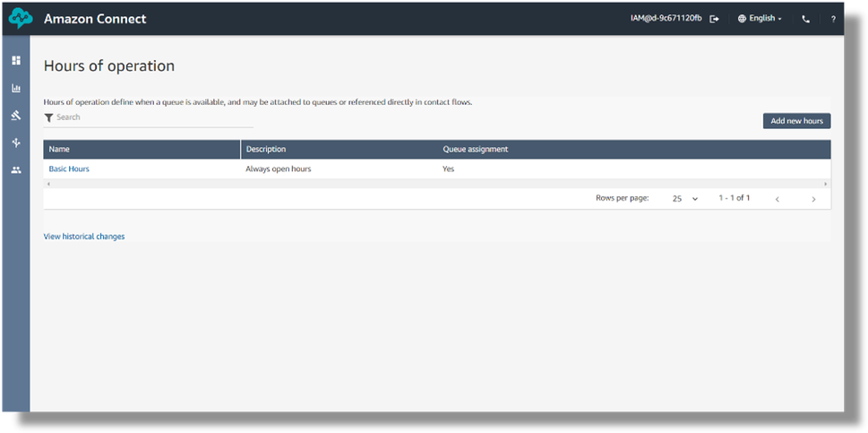Open View historical changes link

coord(84,237)
